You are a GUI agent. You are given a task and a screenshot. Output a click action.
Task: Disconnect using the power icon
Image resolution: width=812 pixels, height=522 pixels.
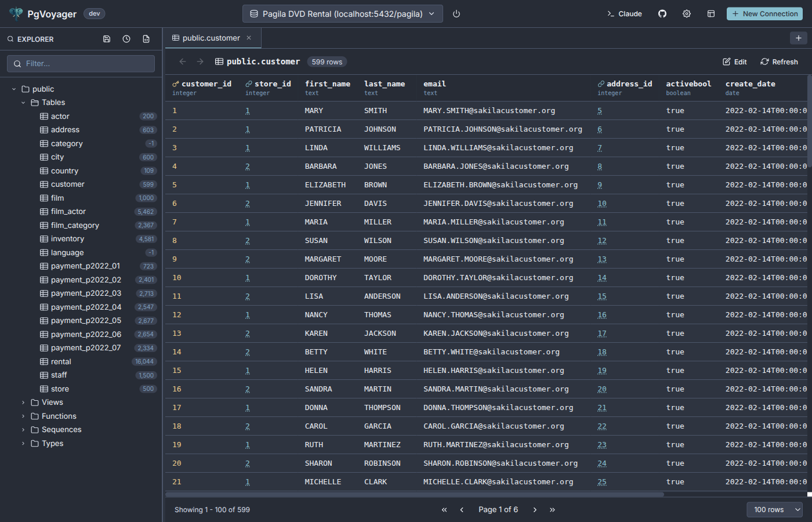tap(456, 13)
